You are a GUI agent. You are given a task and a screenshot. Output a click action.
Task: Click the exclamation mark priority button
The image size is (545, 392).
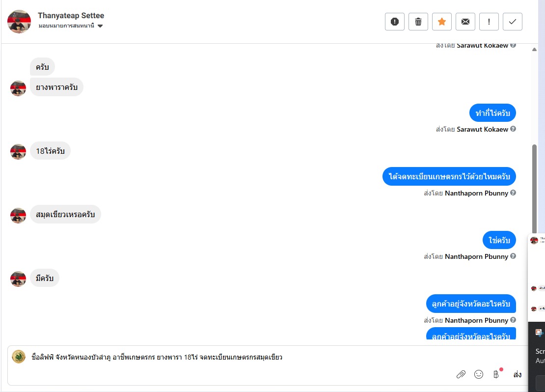489,22
